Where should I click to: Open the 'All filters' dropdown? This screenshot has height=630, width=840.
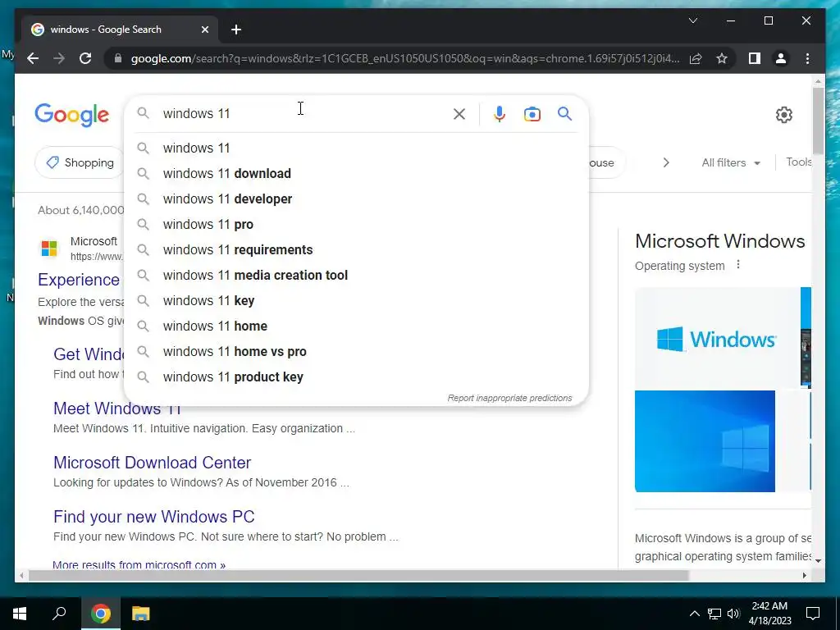coord(731,162)
